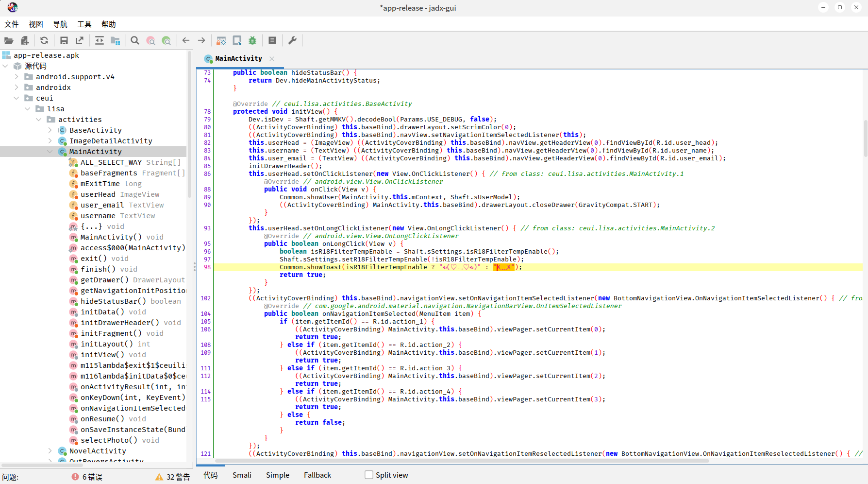Close the MainActivity editor tab
Image resolution: width=868 pixels, height=484 pixels.
tap(272, 59)
